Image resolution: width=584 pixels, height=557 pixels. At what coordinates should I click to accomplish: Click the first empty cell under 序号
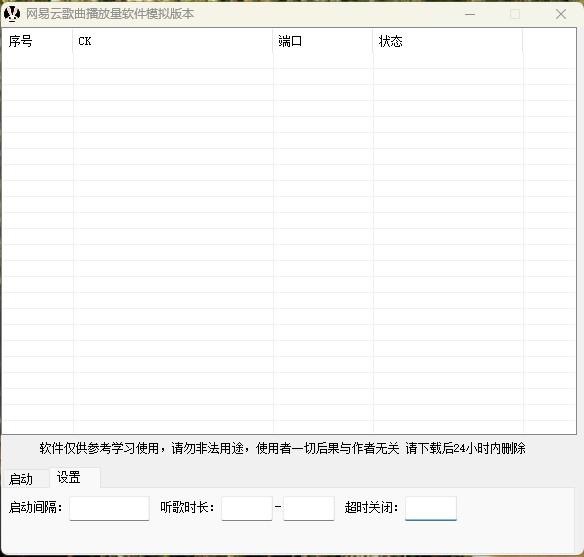(x=38, y=61)
